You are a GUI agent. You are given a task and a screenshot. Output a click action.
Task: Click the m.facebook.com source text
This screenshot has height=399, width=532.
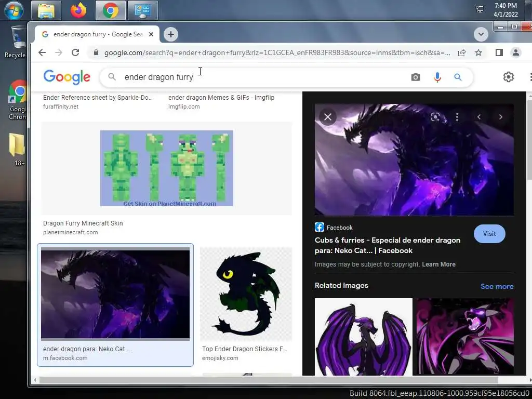pos(65,358)
